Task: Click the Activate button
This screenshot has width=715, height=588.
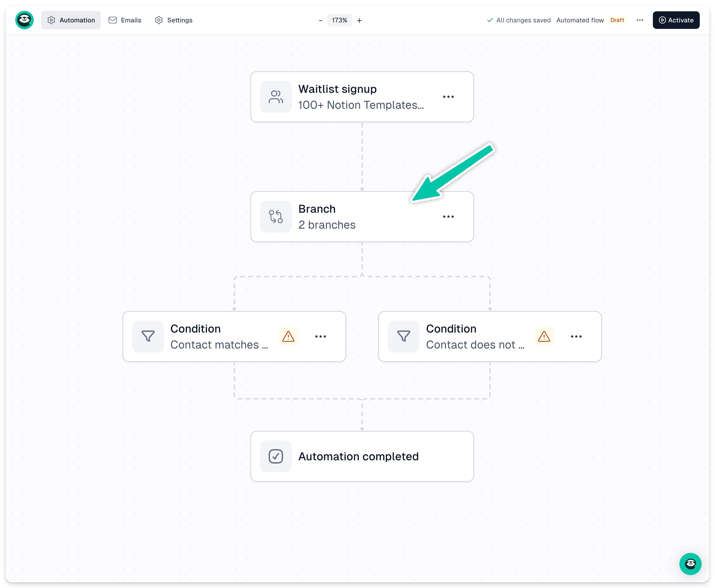Action: pyautogui.click(x=676, y=20)
